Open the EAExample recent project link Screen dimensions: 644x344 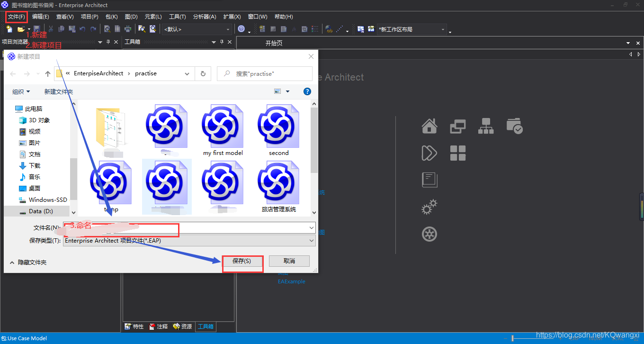pos(291,281)
